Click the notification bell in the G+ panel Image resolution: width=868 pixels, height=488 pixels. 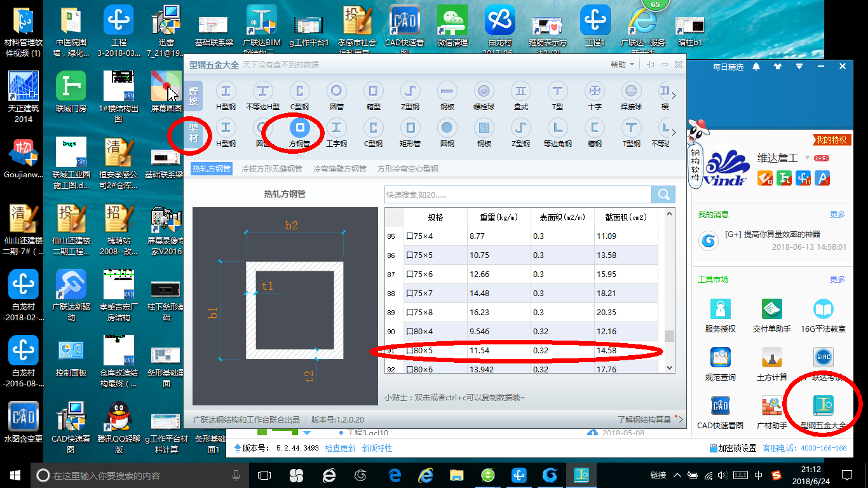[756, 67]
